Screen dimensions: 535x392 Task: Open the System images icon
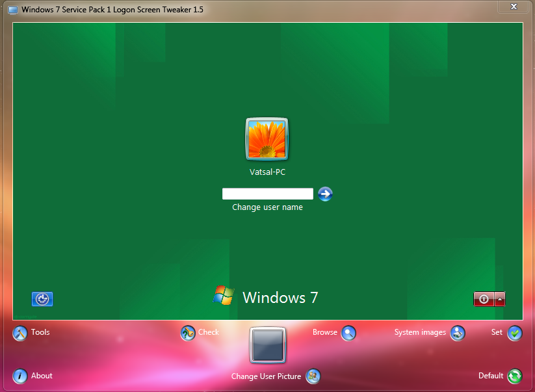click(457, 333)
